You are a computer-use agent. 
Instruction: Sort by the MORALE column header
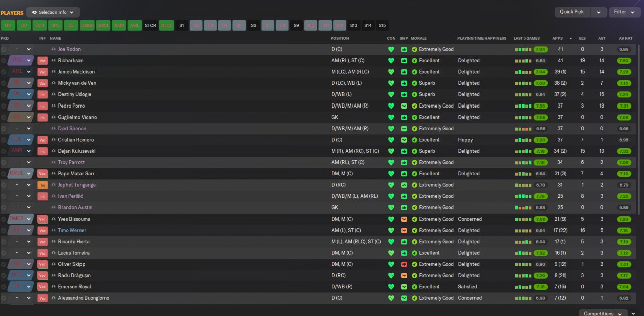click(x=419, y=38)
